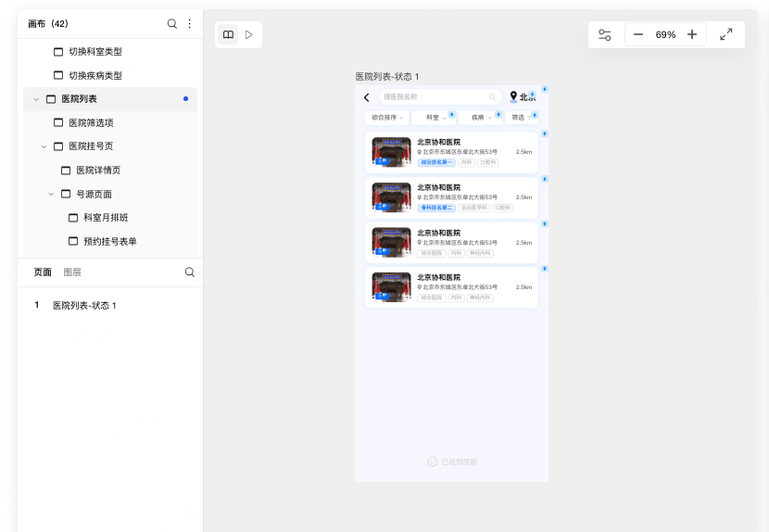Image resolution: width=769 pixels, height=532 pixels.
Task: Click the lightning badge beside the fourth hospital card
Action: tap(545, 269)
